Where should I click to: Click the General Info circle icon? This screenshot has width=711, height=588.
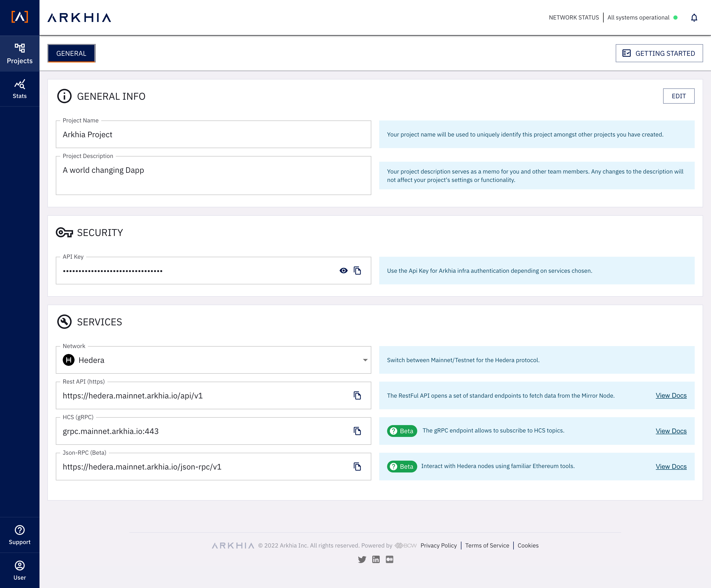click(x=64, y=96)
